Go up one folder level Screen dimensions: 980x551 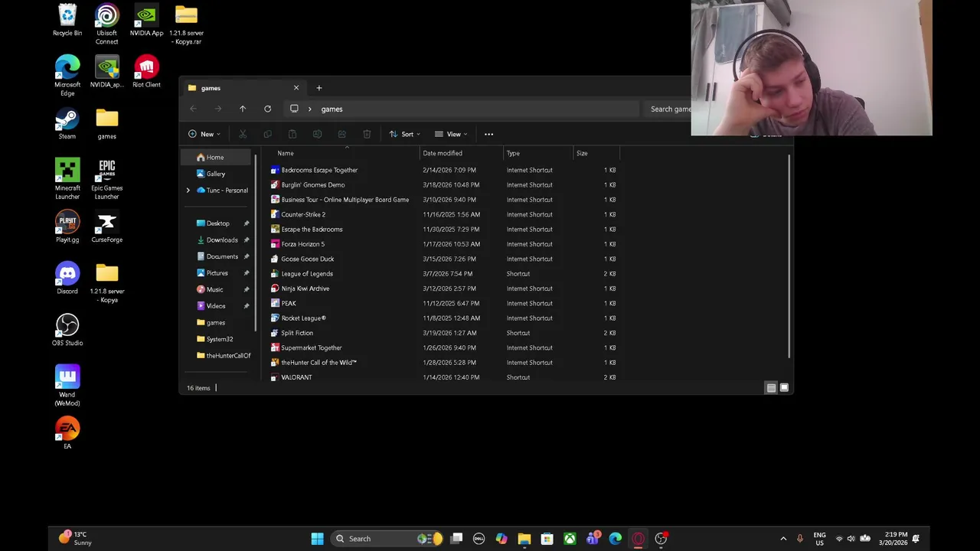click(x=243, y=109)
